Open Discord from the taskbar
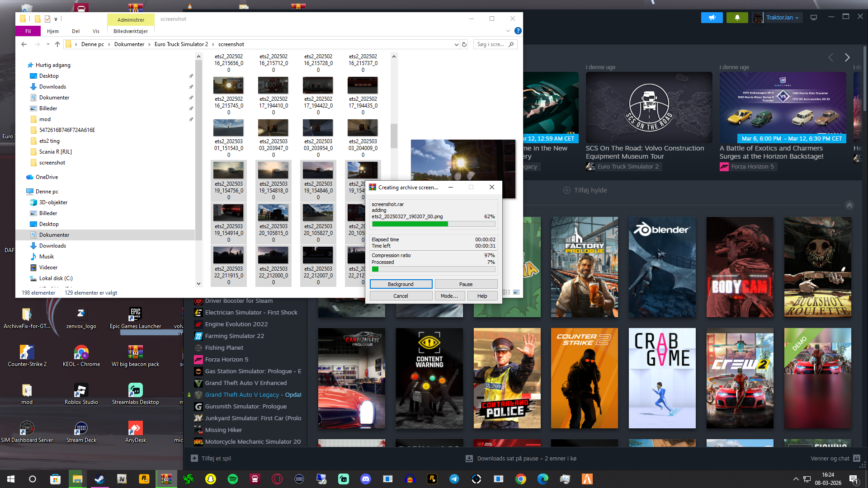The width and height of the screenshot is (868, 488). tap(366, 479)
